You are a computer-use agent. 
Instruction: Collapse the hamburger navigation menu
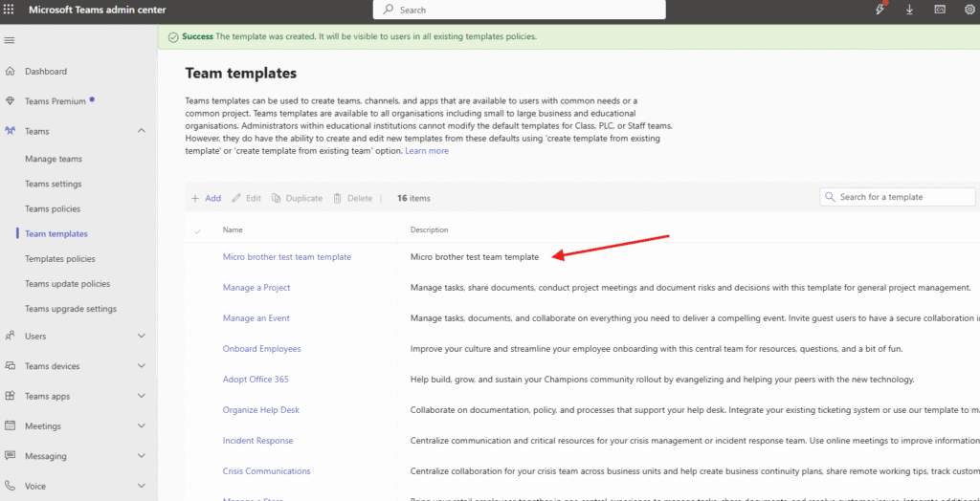pyautogui.click(x=10, y=40)
